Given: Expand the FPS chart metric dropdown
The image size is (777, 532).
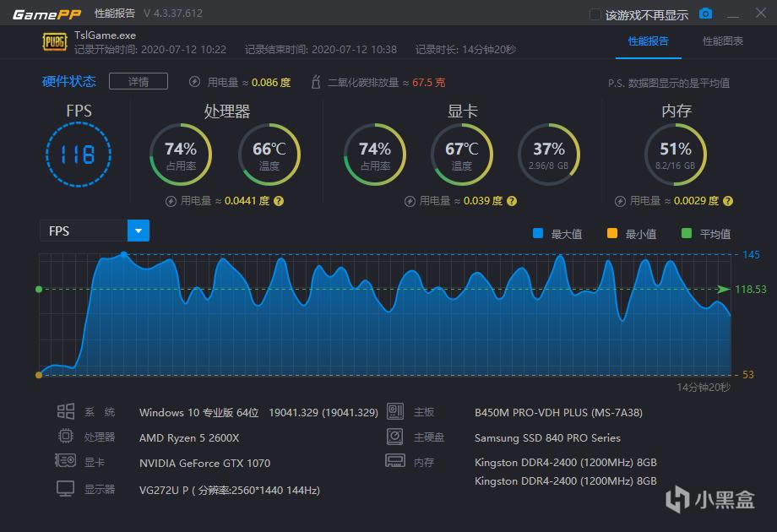Looking at the screenshot, I should 139,231.
